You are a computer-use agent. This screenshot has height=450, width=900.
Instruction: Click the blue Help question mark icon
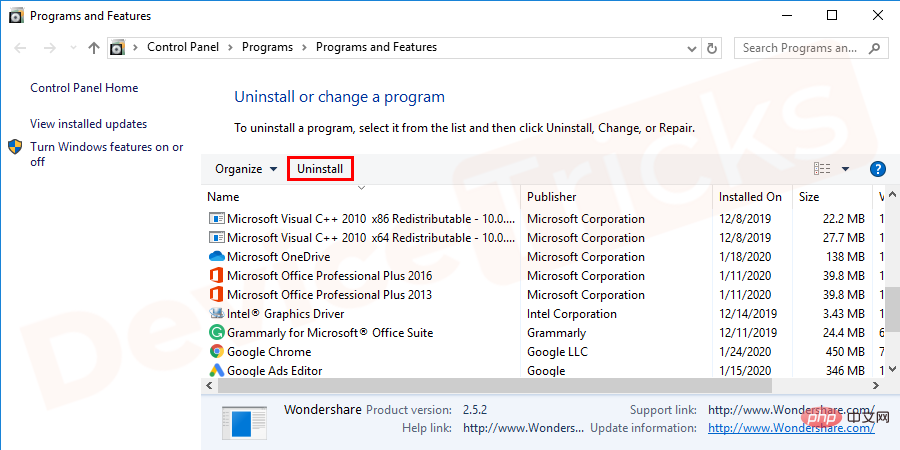tap(878, 169)
